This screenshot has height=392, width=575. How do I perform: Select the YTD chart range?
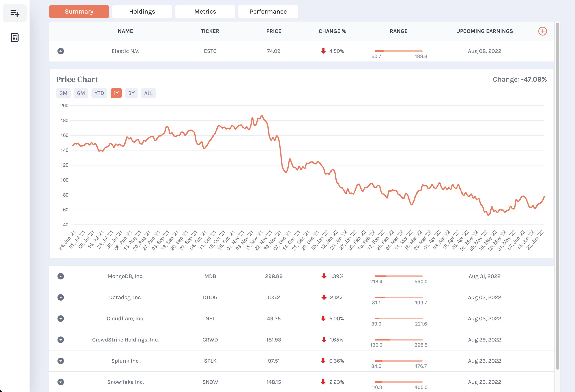pos(99,93)
